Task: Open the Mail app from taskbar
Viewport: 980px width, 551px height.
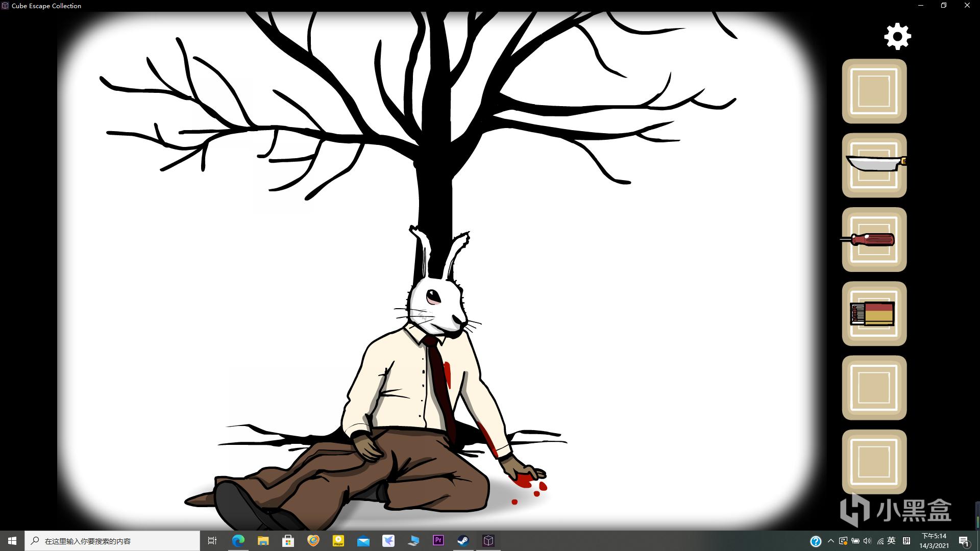Action: click(x=363, y=541)
